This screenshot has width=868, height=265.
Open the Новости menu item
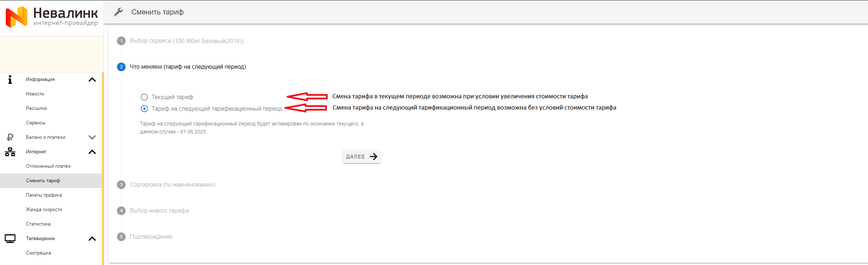[x=35, y=94]
